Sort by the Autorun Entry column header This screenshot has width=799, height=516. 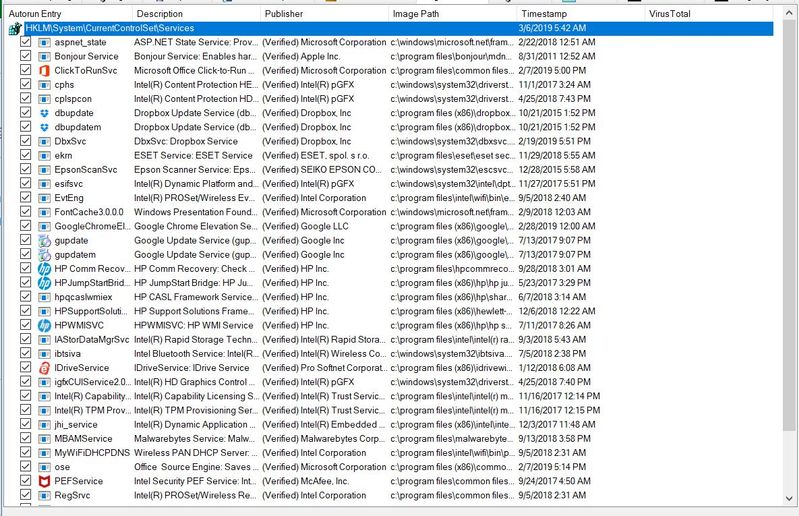(x=68, y=14)
